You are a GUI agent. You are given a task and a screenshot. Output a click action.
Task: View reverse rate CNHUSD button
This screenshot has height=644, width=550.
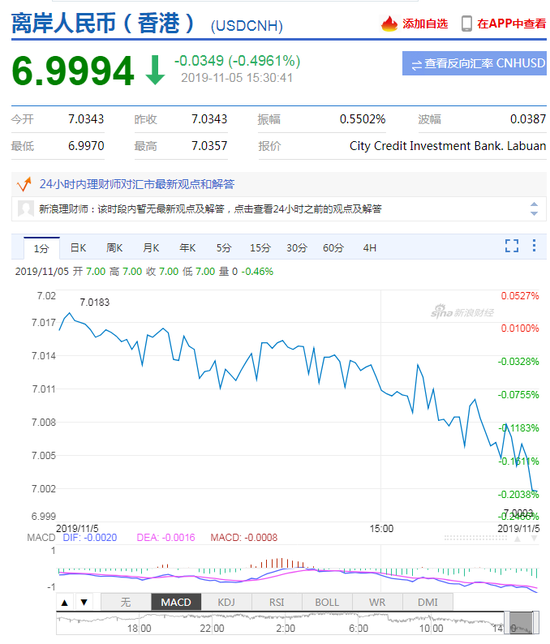pos(474,63)
